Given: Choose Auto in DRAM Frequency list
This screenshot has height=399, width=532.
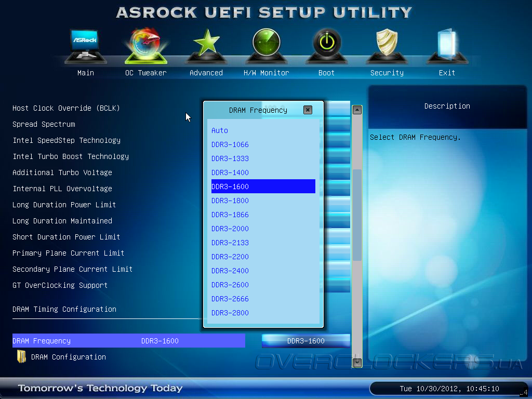Looking at the screenshot, I should point(263,130).
